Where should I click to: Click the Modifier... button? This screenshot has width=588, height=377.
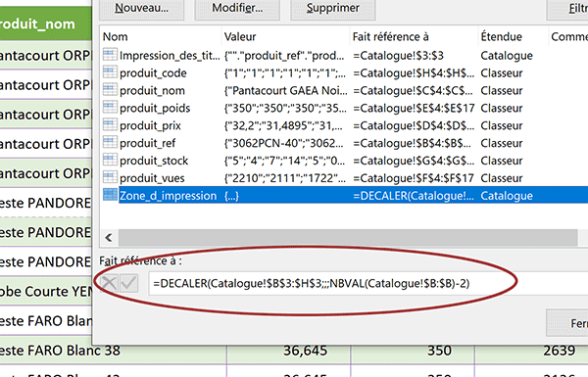tap(237, 8)
